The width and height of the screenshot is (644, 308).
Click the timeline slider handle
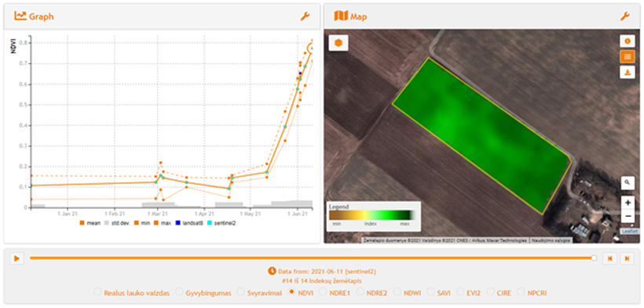coord(594,258)
